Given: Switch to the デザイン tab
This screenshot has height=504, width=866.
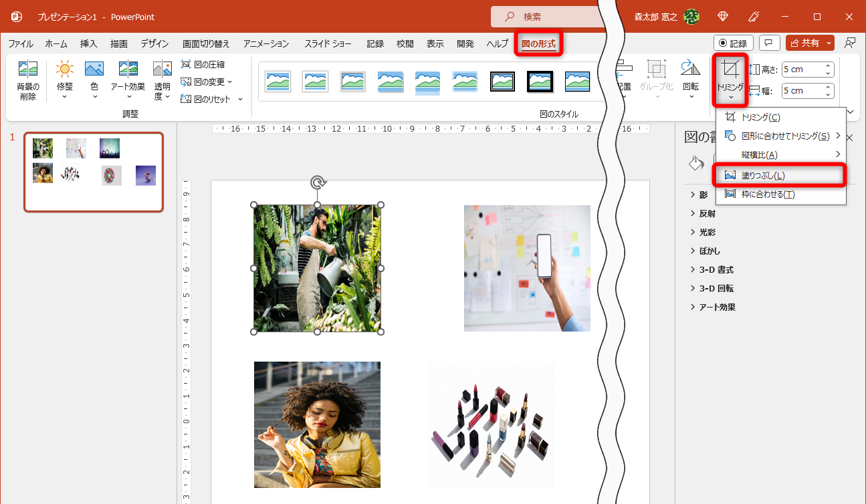Looking at the screenshot, I should click(x=154, y=43).
